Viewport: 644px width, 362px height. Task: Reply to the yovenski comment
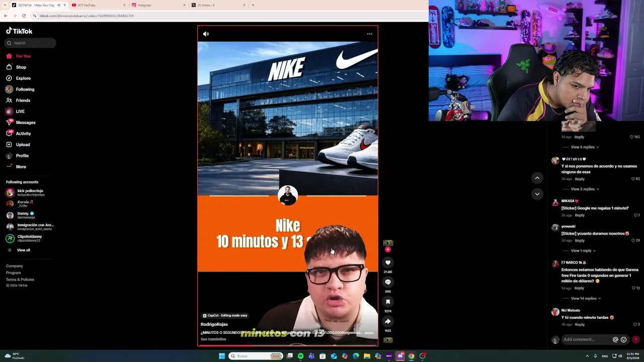click(x=580, y=240)
